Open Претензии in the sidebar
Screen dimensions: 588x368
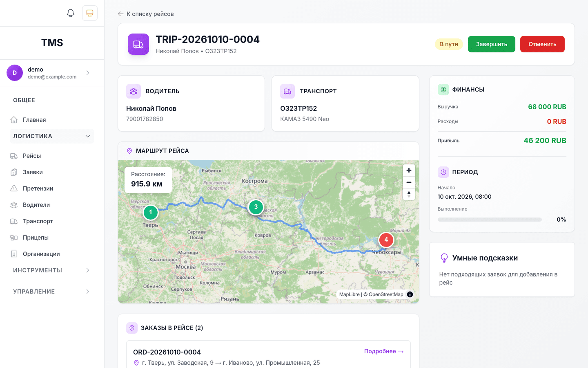(52, 188)
